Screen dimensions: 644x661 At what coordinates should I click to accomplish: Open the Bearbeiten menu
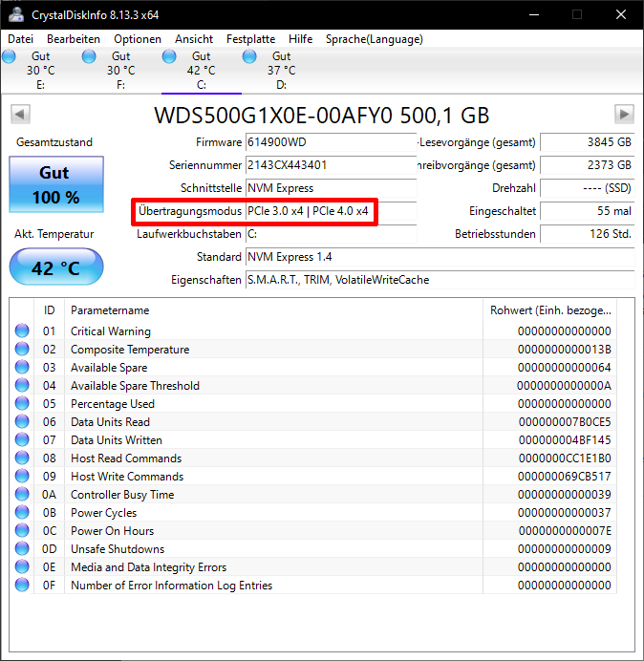pos(74,39)
